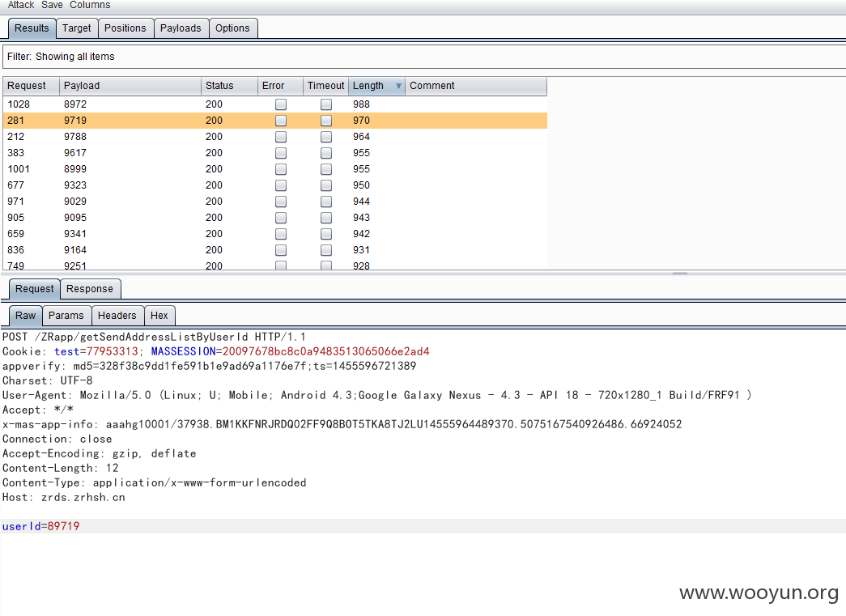Switch to the Target tab
This screenshot has width=846, height=616.
tap(77, 28)
